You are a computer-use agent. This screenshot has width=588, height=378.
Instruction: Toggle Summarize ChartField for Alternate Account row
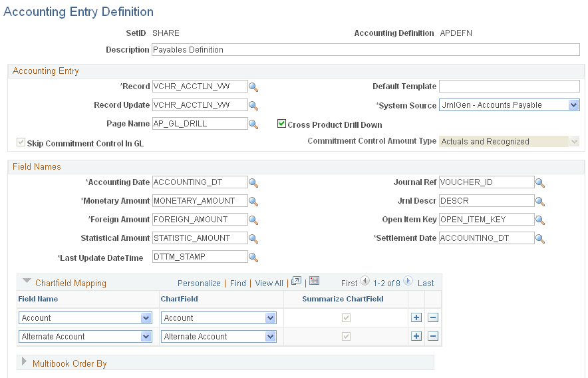pos(346,336)
